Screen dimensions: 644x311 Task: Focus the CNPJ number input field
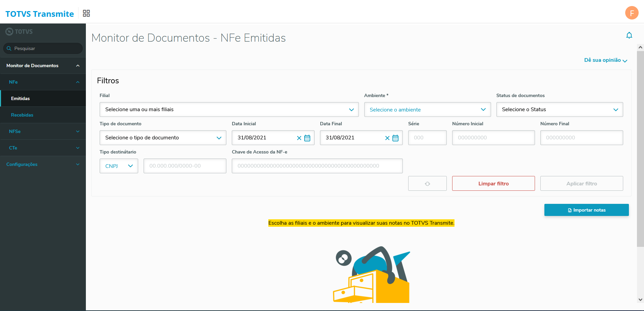185,166
